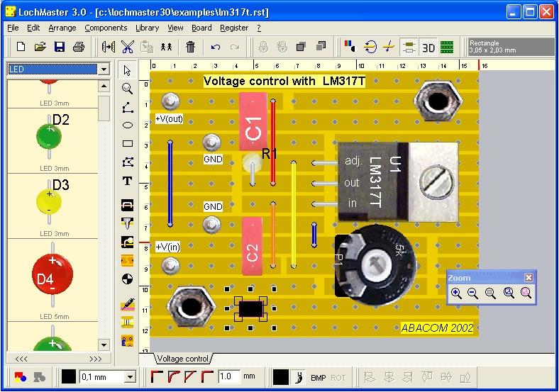
Task: Select the black-white circle test tool
Action: coord(127,279)
